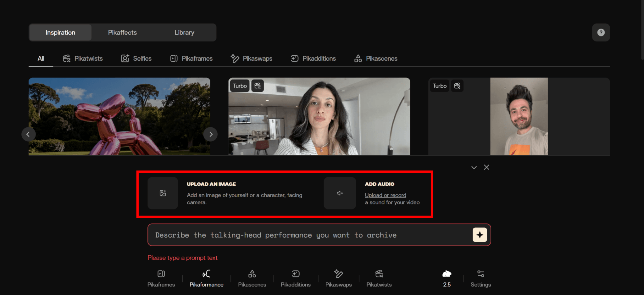The image size is (644, 295).
Task: Go to next inspiration with right arrow
Action: 210,134
